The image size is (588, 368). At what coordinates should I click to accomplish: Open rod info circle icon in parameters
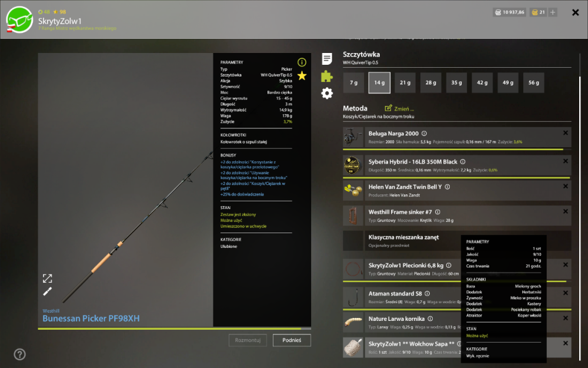pos(302,62)
